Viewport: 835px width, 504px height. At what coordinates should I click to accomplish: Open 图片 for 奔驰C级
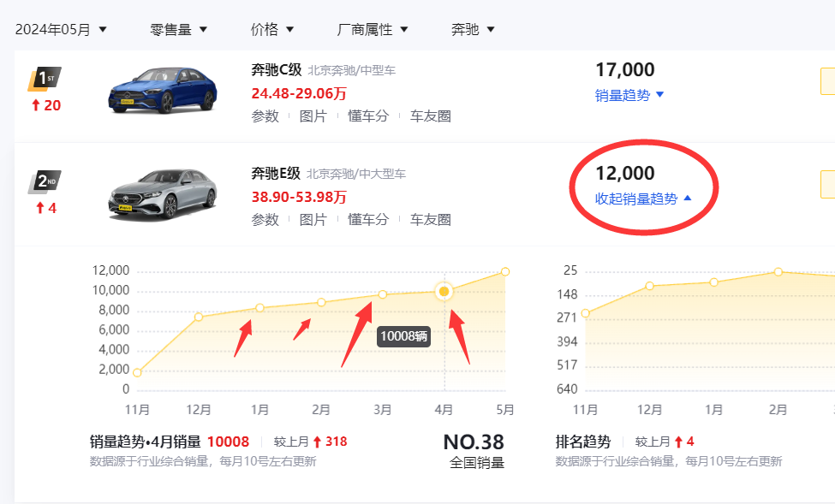(313, 116)
